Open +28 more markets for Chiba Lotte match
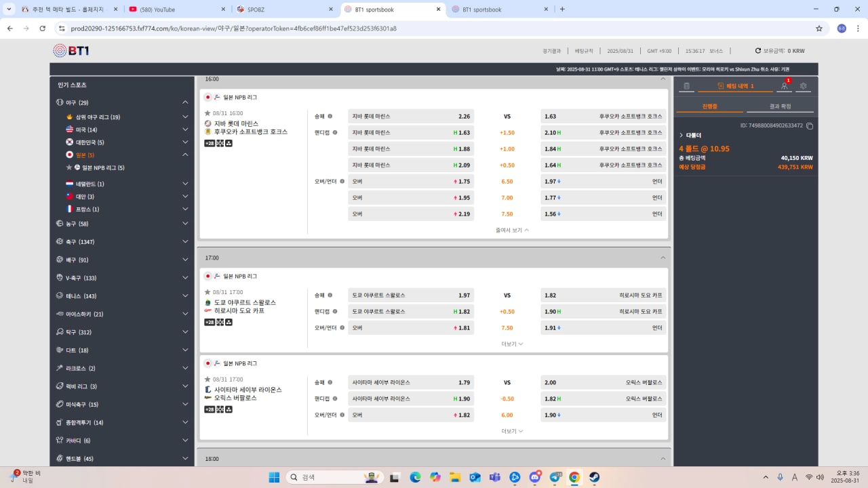 click(x=210, y=144)
